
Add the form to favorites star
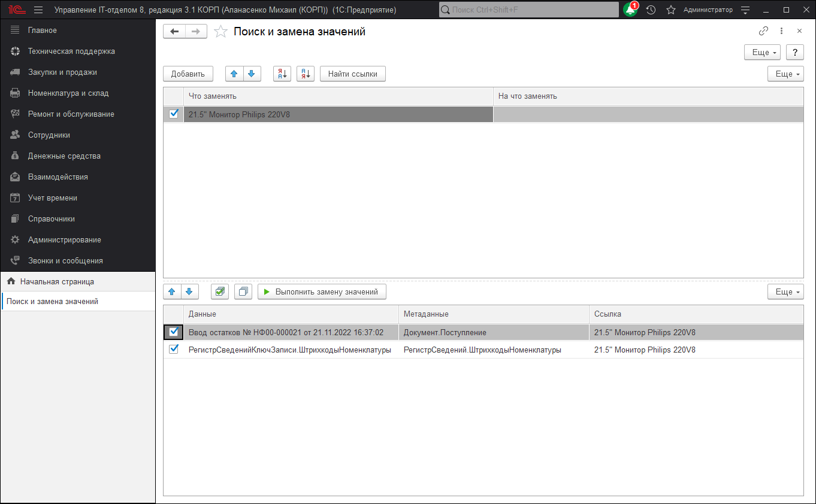pos(220,32)
